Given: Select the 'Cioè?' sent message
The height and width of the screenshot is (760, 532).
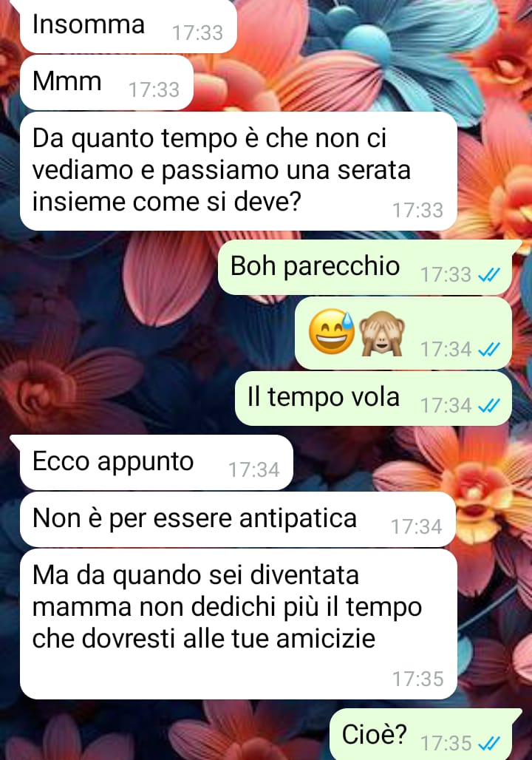Looking at the screenshot, I should 420,734.
